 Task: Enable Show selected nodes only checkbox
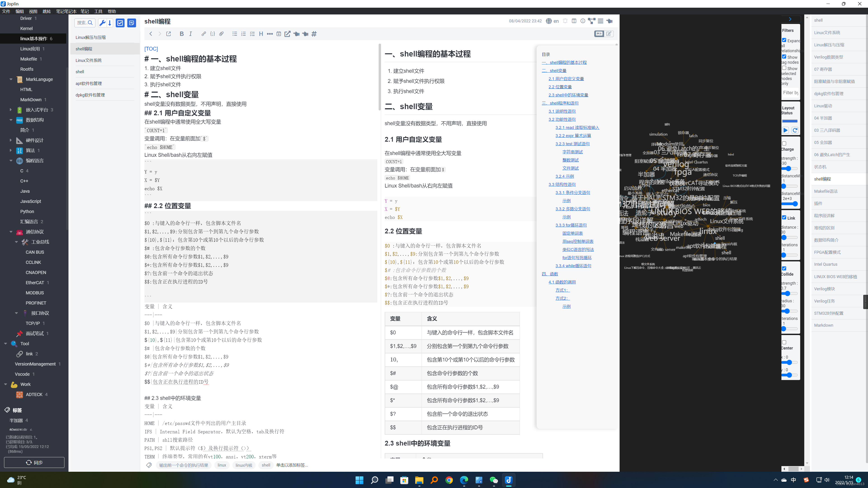coord(784,68)
